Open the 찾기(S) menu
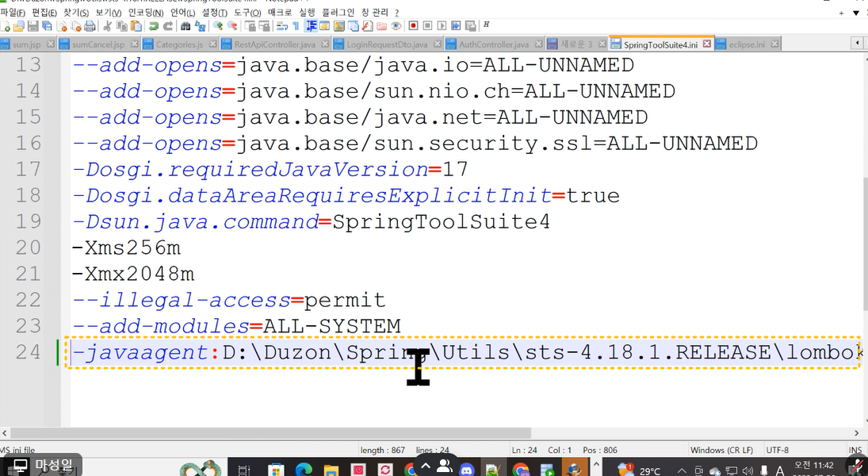Image resolution: width=868 pixels, height=476 pixels. (x=76, y=12)
